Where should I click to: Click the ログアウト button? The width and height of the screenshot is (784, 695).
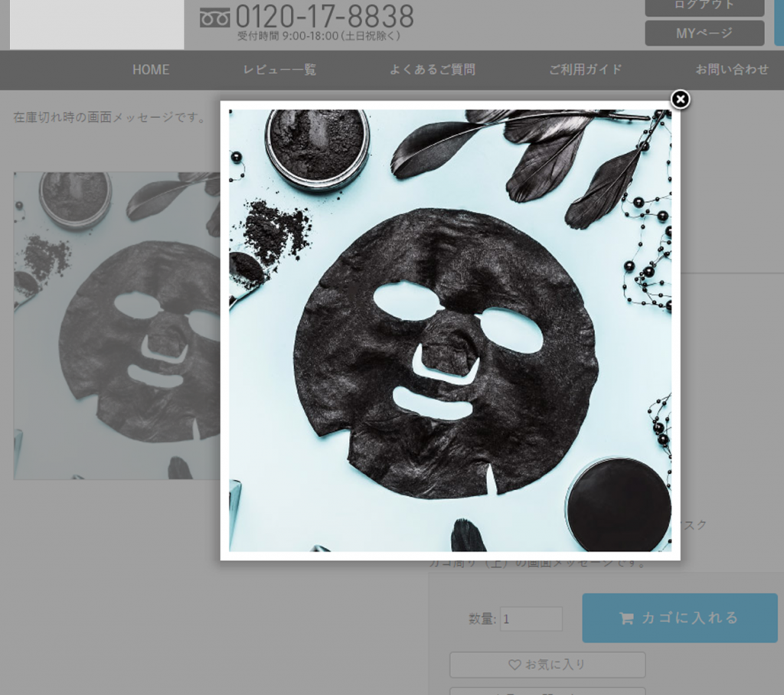704,7
